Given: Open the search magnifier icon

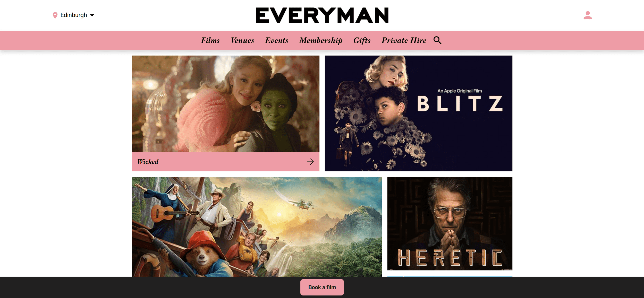Looking at the screenshot, I should tap(437, 40).
